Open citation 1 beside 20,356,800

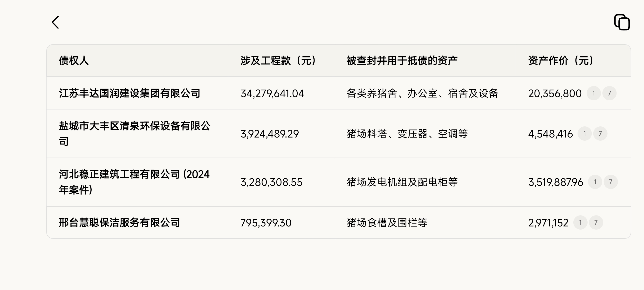(x=594, y=93)
